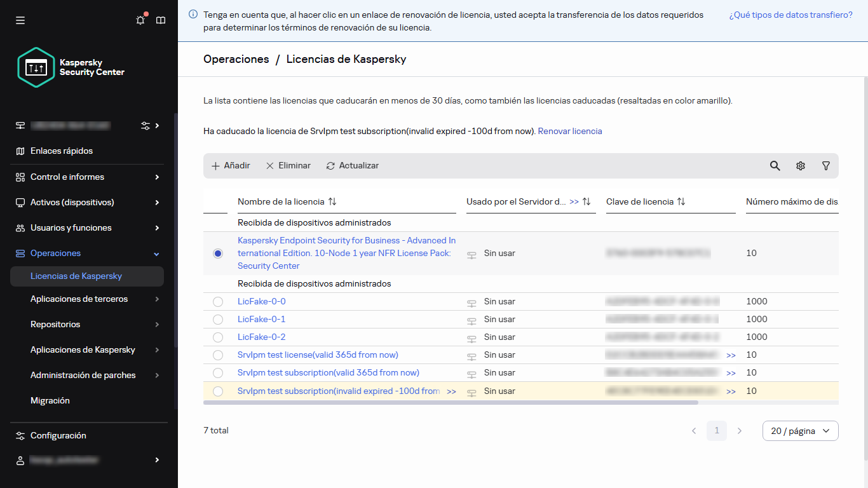Open the notifications bell icon
This screenshot has height=488, width=868.
click(x=140, y=20)
